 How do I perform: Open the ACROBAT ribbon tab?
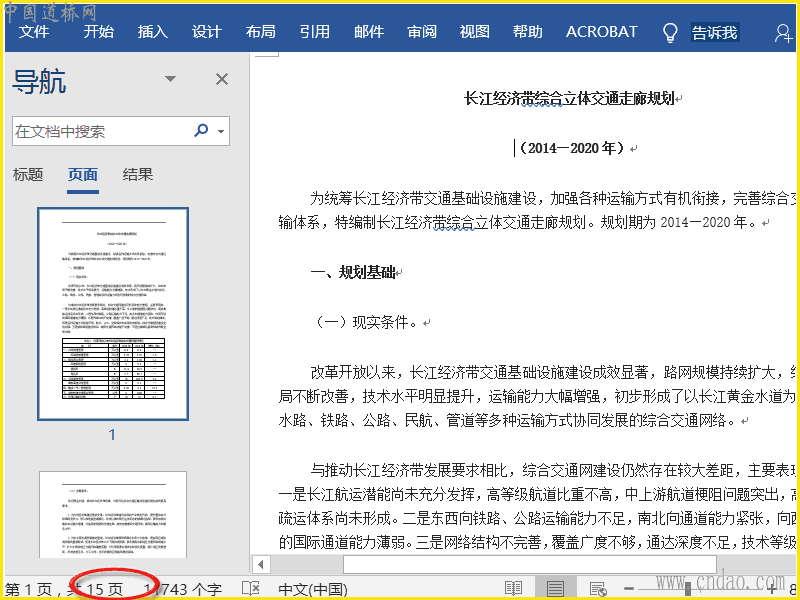(x=602, y=32)
